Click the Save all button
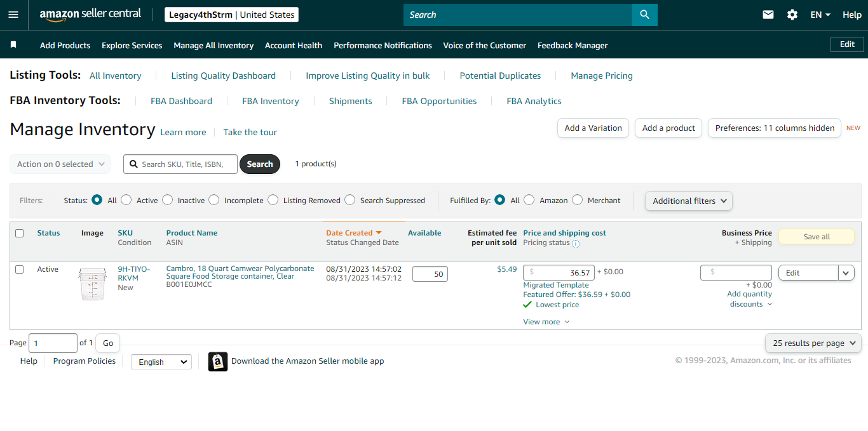 (817, 237)
